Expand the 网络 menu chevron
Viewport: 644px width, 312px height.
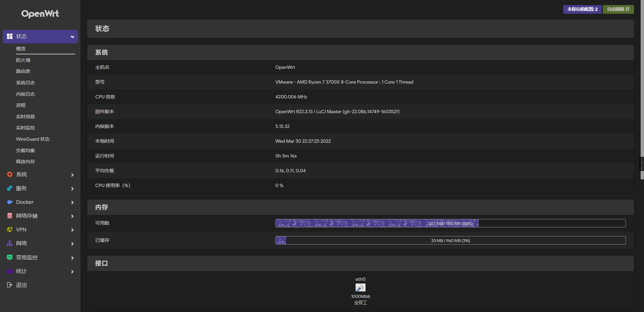click(x=72, y=243)
